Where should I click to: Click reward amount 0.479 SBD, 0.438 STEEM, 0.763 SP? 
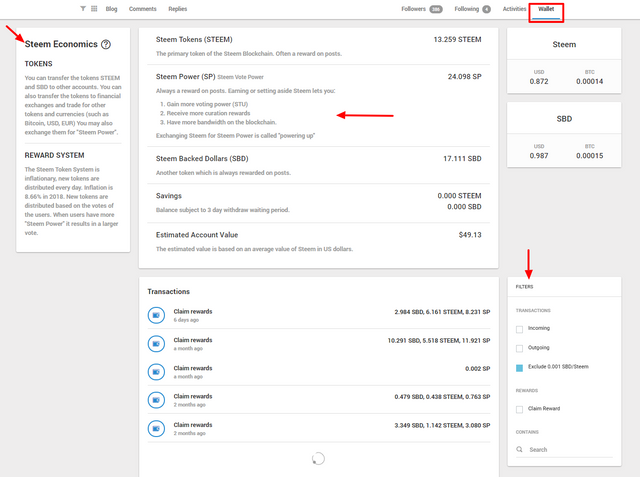click(x=442, y=397)
